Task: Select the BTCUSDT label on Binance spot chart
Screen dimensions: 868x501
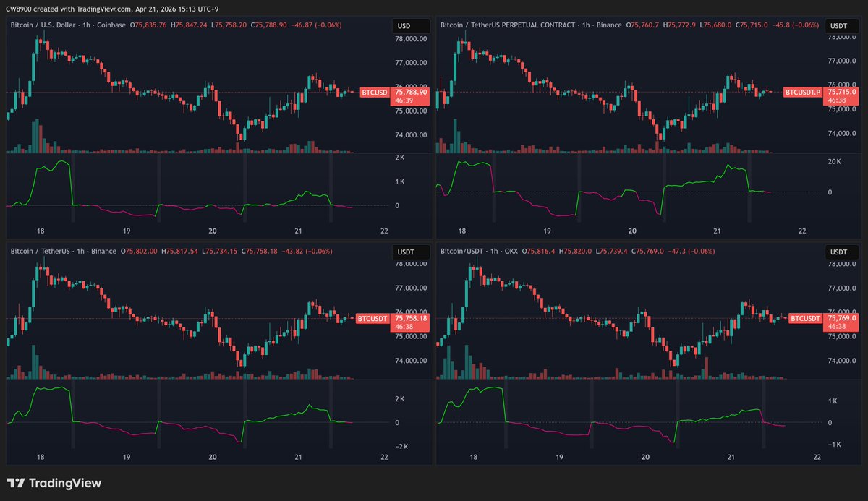Action: pyautogui.click(x=373, y=317)
